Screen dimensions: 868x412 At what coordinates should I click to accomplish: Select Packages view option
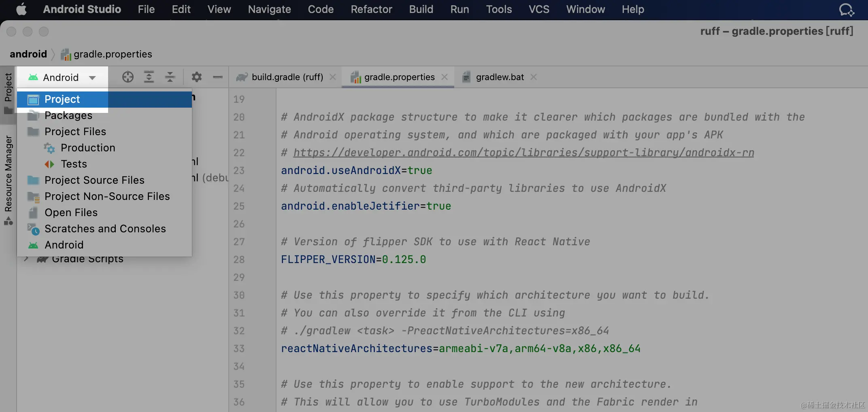tap(104, 115)
